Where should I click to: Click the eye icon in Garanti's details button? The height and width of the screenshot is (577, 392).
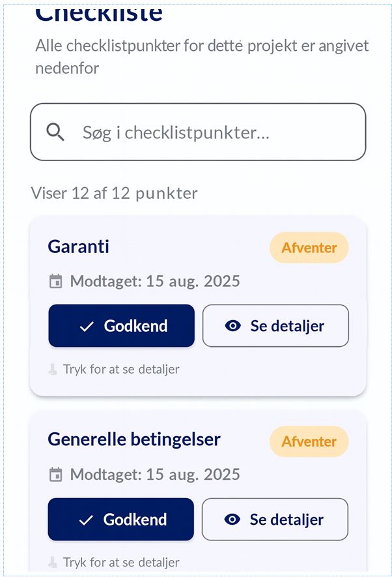232,326
